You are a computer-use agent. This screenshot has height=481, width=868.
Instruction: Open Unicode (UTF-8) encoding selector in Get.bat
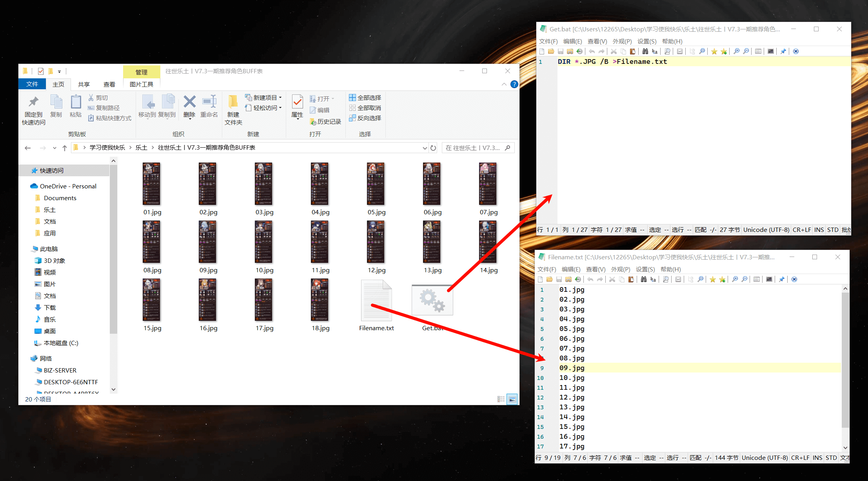[x=766, y=230]
